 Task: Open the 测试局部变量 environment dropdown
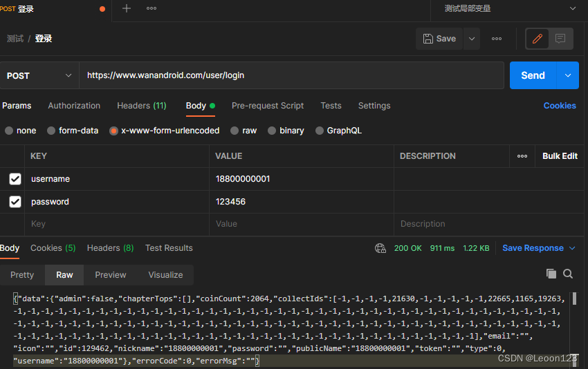(509, 8)
